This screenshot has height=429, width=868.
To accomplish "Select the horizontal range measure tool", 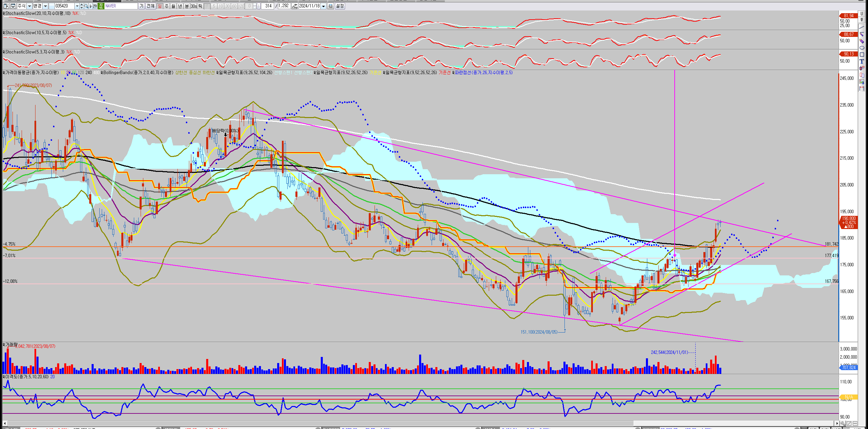I will [x=862, y=88].
